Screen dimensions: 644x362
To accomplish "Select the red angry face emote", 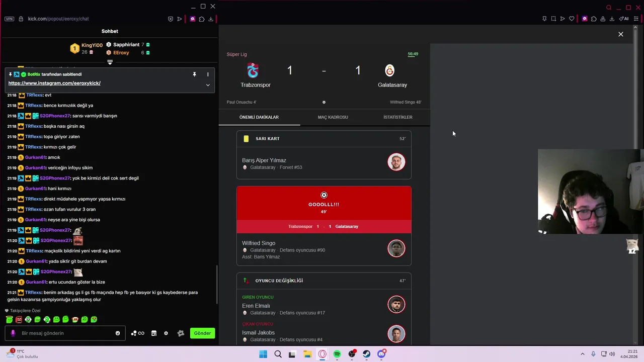I will coord(19,319).
